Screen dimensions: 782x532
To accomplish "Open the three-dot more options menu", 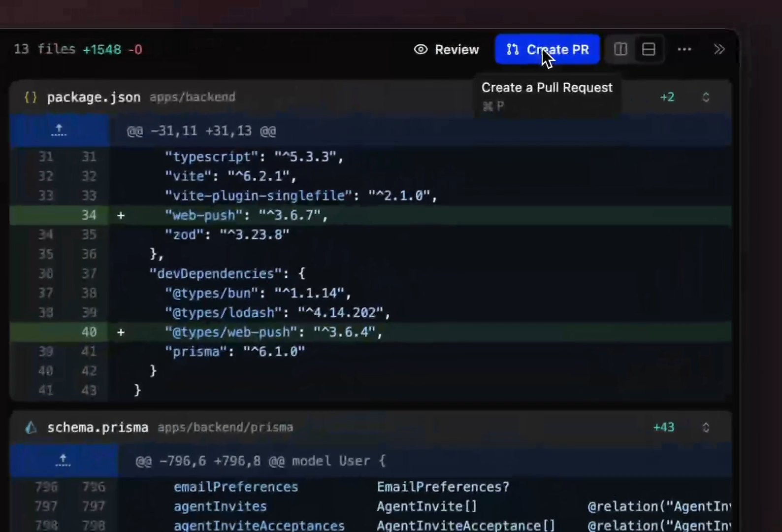I will (684, 49).
